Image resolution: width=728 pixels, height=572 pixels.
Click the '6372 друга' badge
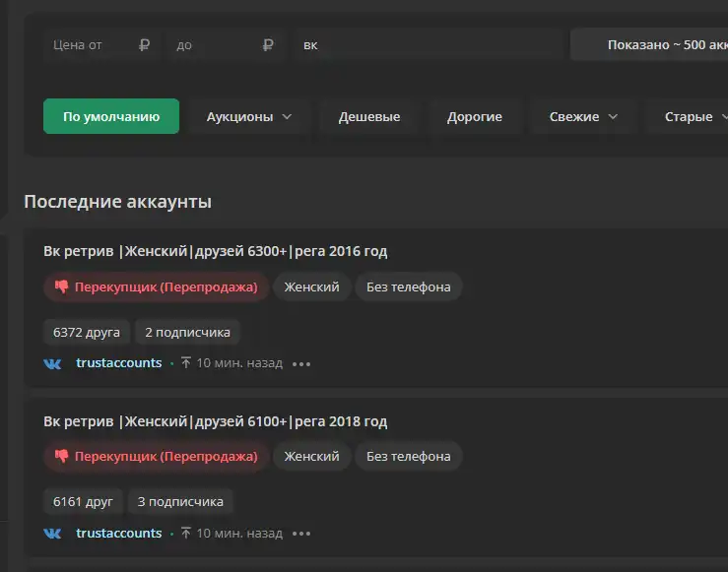click(87, 332)
